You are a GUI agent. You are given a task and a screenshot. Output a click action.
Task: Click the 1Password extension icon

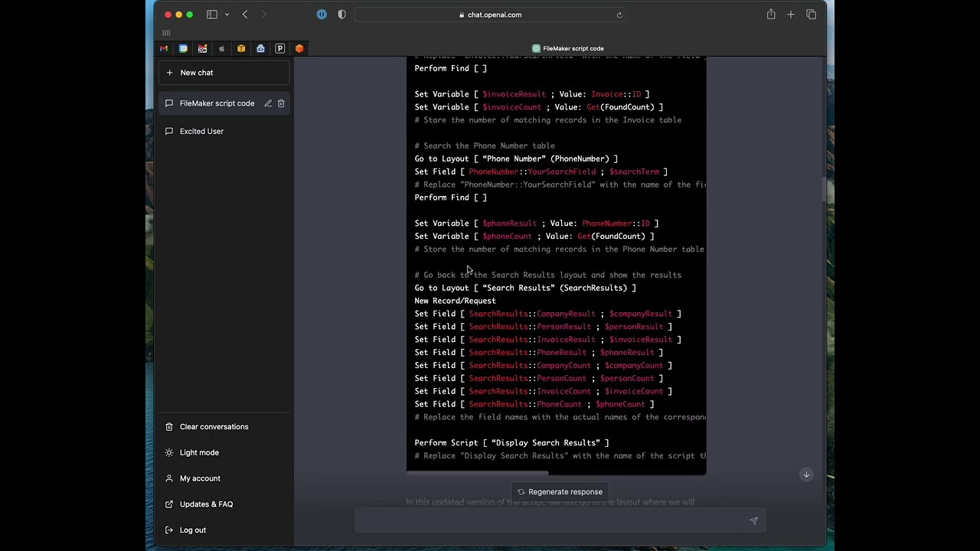[x=322, y=15]
